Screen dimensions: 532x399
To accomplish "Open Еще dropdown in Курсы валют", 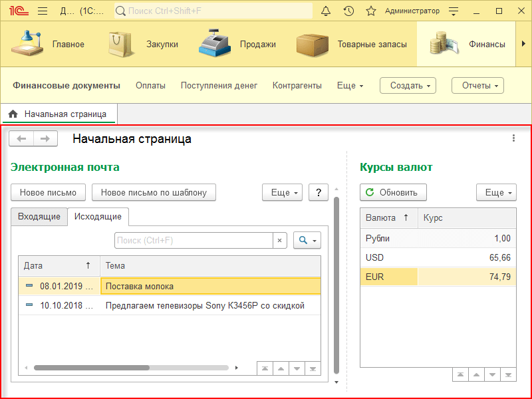I will [496, 192].
